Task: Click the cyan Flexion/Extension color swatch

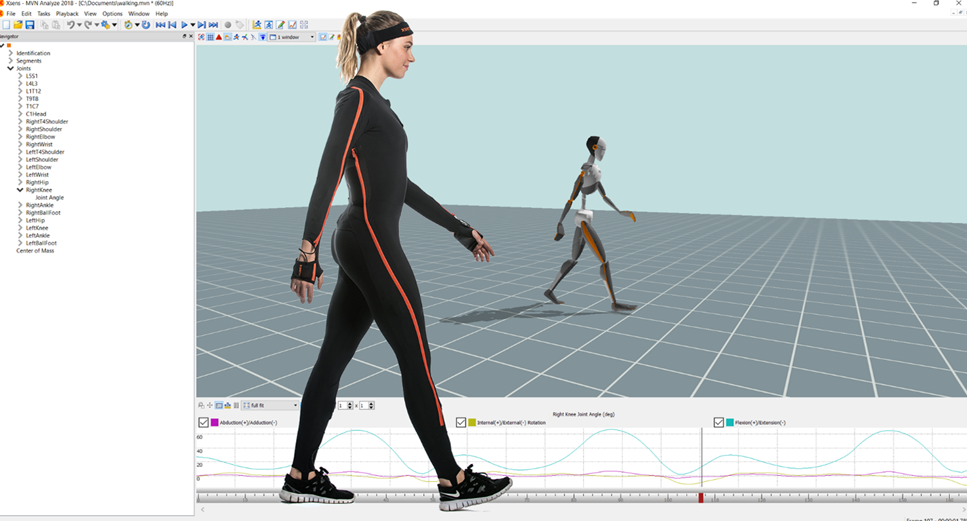Action: coord(730,422)
